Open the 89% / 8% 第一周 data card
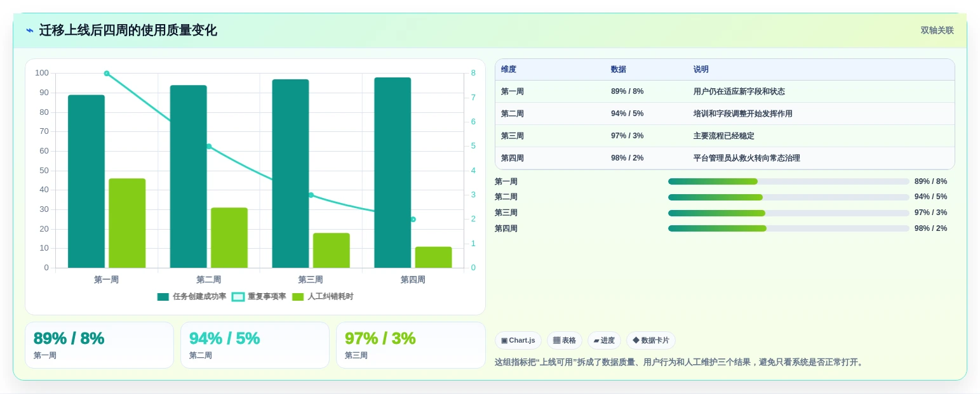The height and width of the screenshot is (394, 980). click(99, 345)
